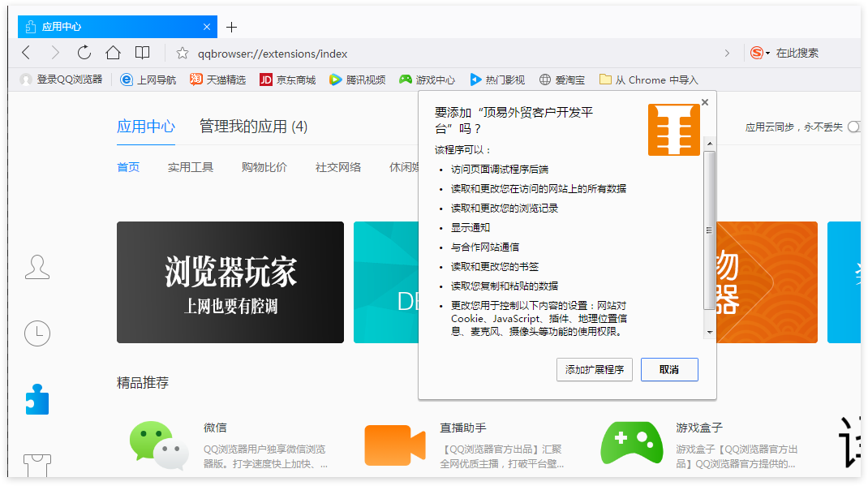Toggle the 应用云同步 sync switch
The image size is (868, 486).
tap(854, 127)
